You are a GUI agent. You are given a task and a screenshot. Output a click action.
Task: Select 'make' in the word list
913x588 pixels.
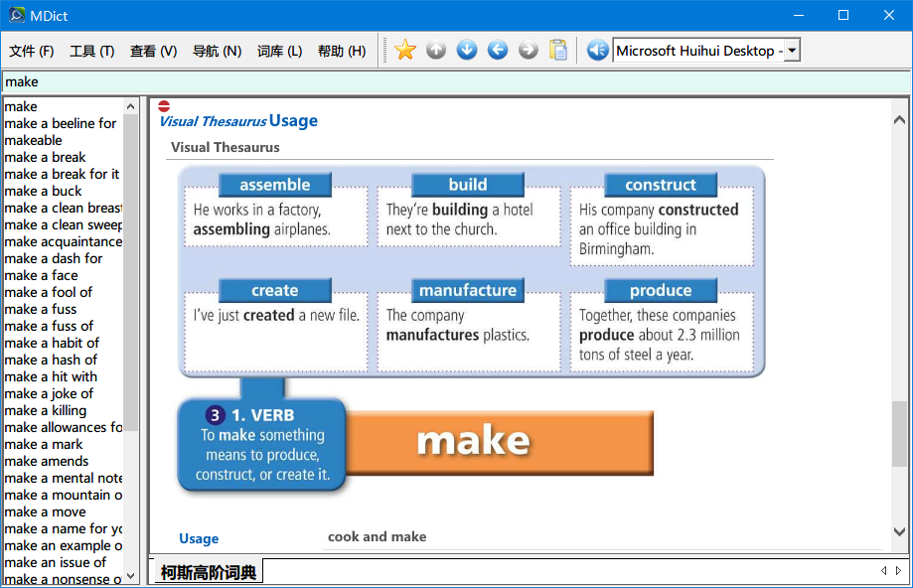[x=21, y=106]
